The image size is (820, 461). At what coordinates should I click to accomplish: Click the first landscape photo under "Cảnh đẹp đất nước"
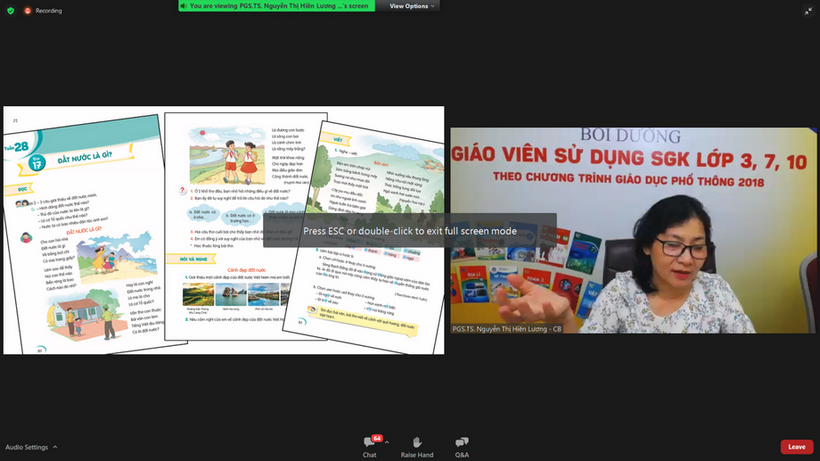pyautogui.click(x=197, y=293)
